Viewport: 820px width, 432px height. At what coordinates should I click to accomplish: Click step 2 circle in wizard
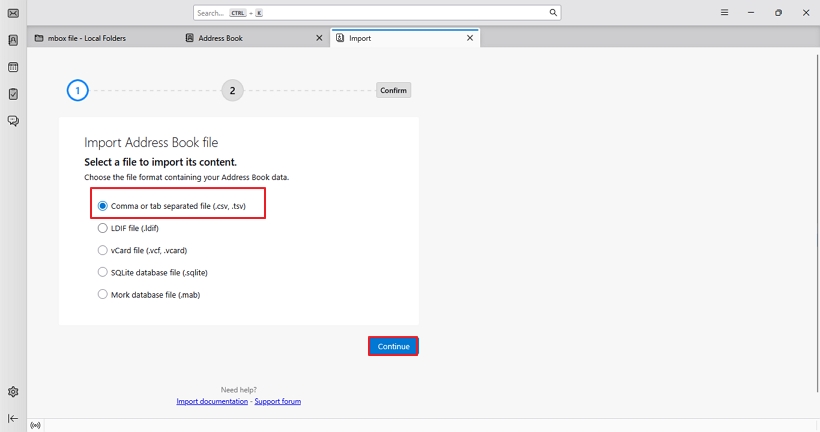[232, 90]
